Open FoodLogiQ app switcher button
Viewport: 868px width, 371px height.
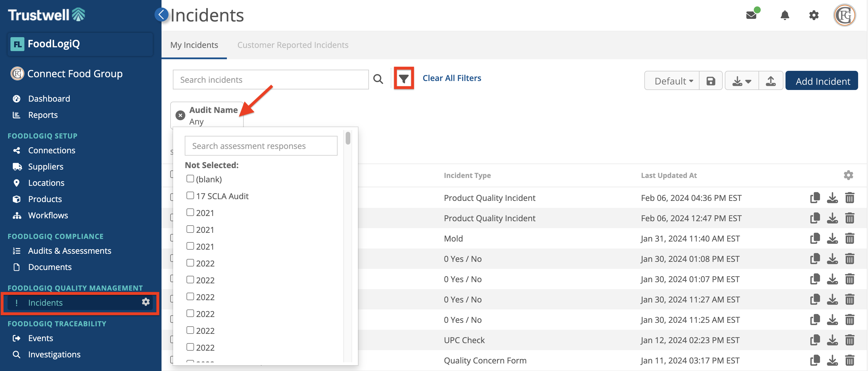(80, 44)
